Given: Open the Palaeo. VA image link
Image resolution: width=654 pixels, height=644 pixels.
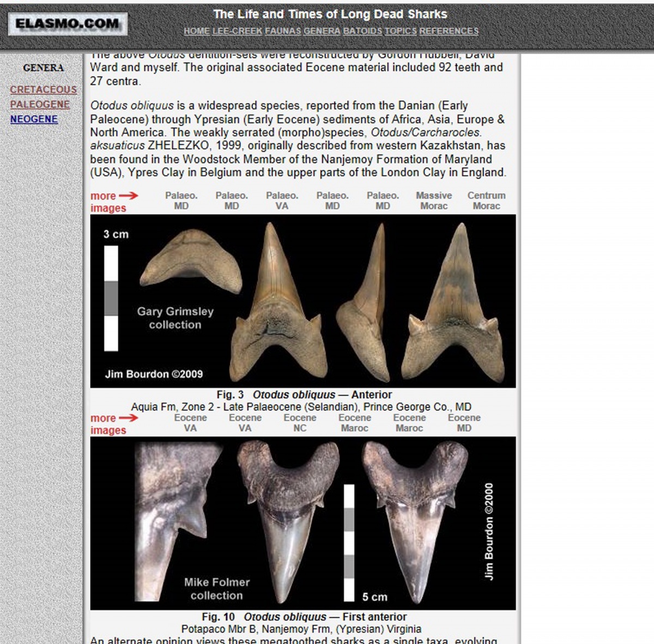Looking at the screenshot, I should tap(282, 201).
